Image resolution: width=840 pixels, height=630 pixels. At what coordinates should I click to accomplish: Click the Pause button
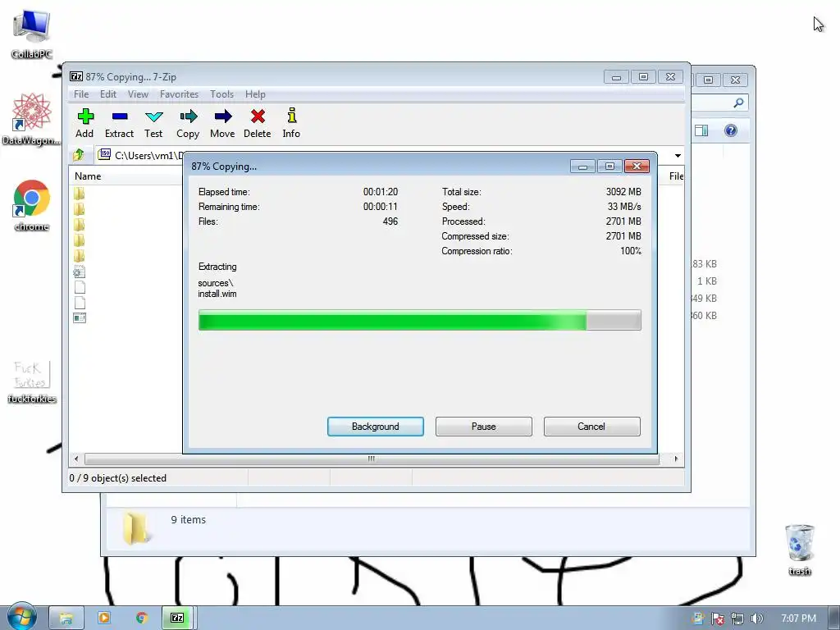coord(484,427)
